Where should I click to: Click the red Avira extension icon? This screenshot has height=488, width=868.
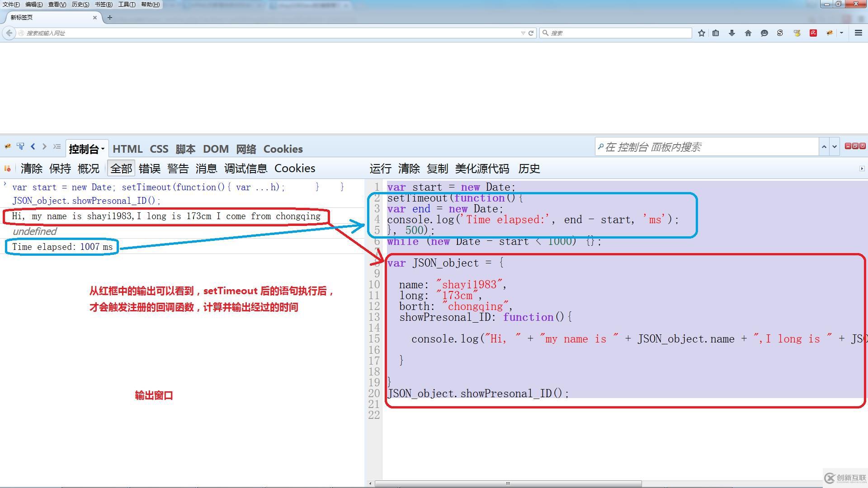point(813,33)
